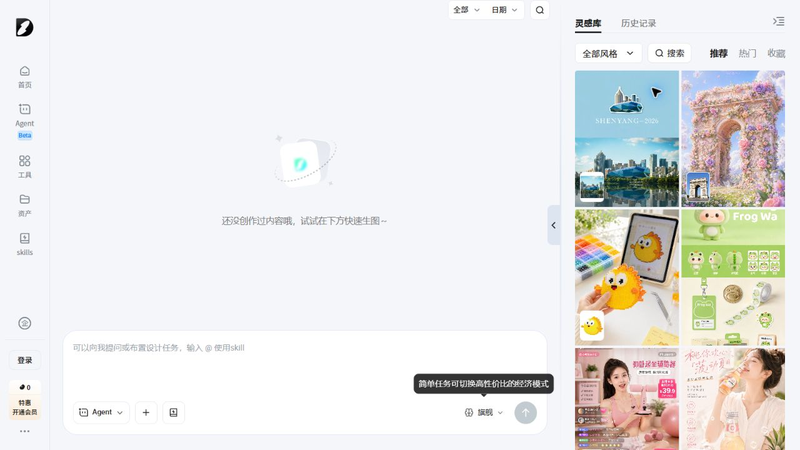
Task: Open the pink fitness product ad thumbnail
Action: point(627,398)
